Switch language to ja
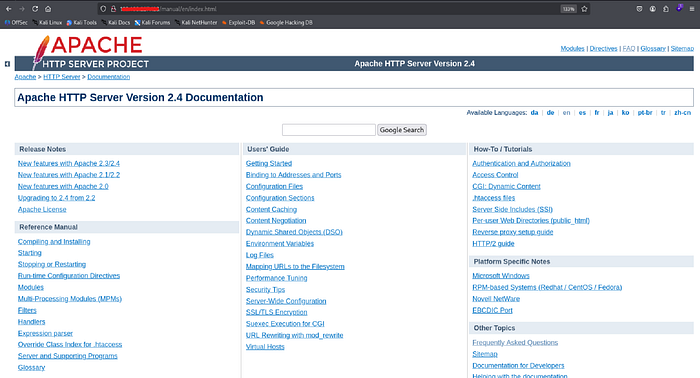Screen dimensions: 700x378 point(610,112)
